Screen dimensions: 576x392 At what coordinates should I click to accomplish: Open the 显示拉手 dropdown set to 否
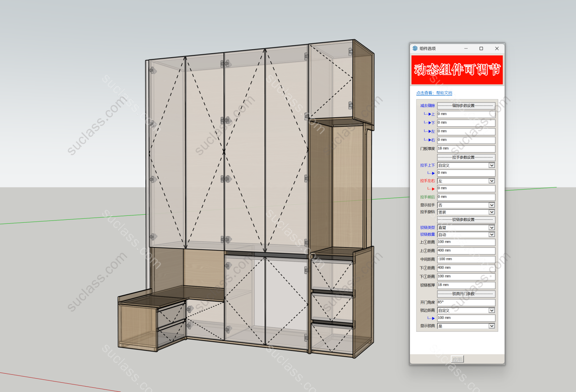pyautogui.click(x=491, y=205)
